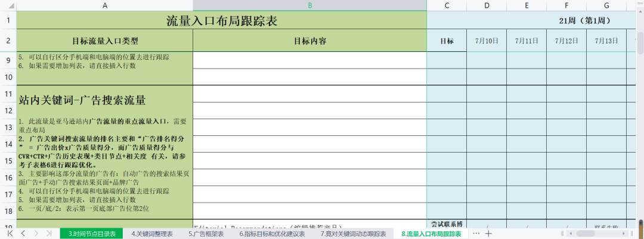Add a new sheet with plus icon
The image size is (644, 239).
[x=488, y=233]
